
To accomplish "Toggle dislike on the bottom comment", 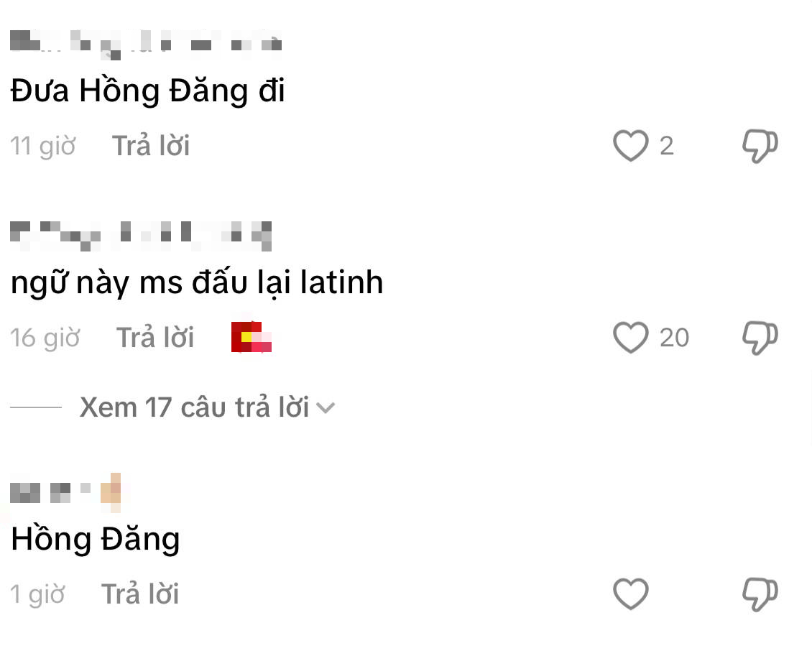I will pyautogui.click(x=760, y=594).
